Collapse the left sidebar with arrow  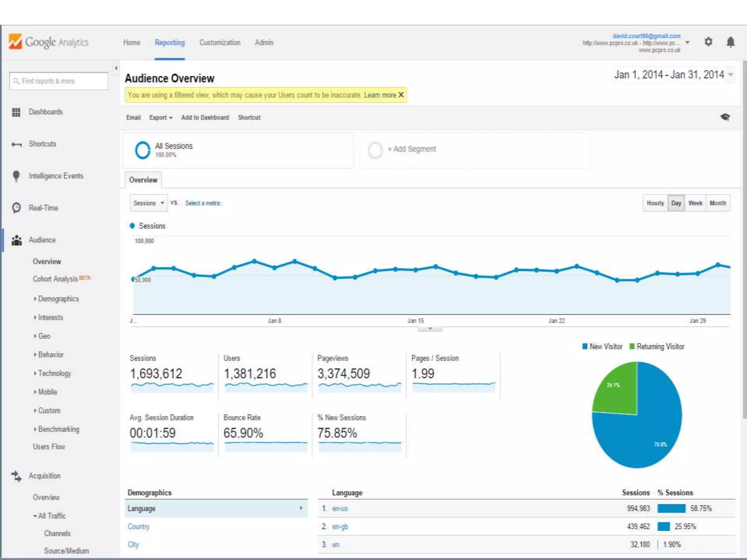click(116, 68)
